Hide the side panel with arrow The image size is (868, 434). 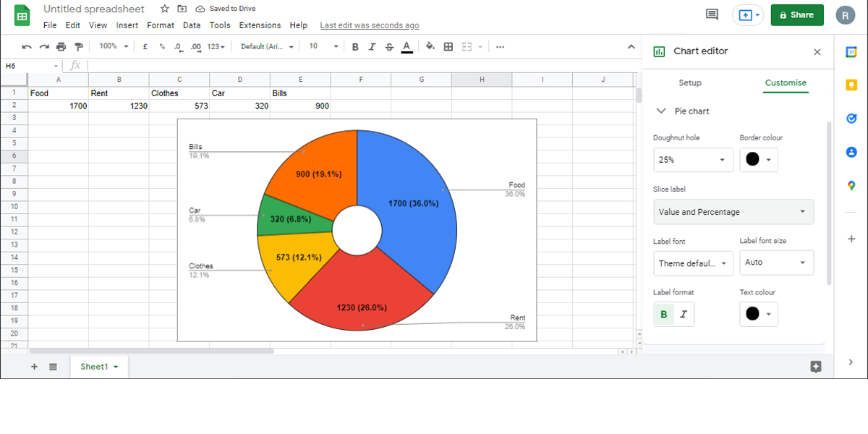[x=851, y=362]
